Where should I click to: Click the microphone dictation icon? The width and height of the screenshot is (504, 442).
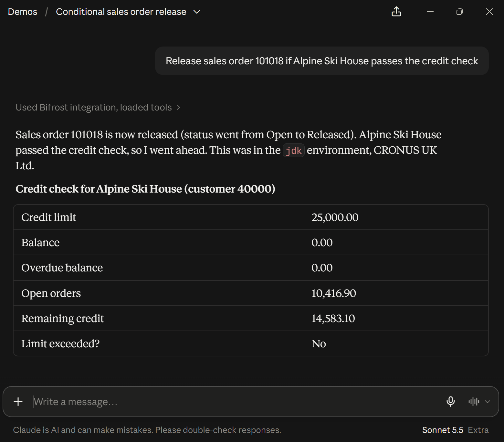[x=450, y=402]
